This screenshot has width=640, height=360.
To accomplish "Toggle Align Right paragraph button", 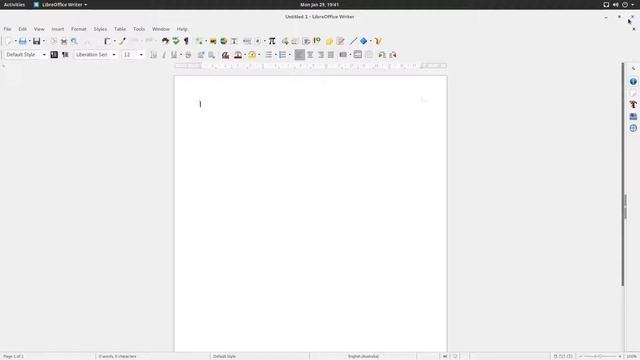I will [x=321, y=55].
